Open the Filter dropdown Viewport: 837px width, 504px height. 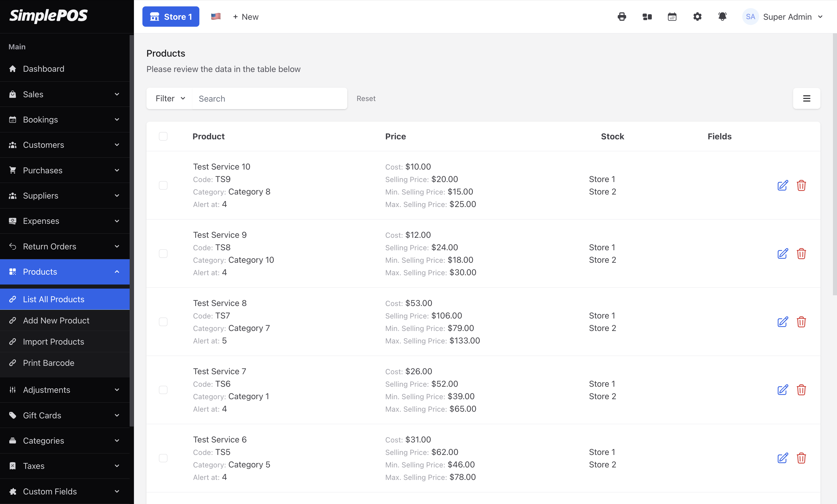pos(170,98)
